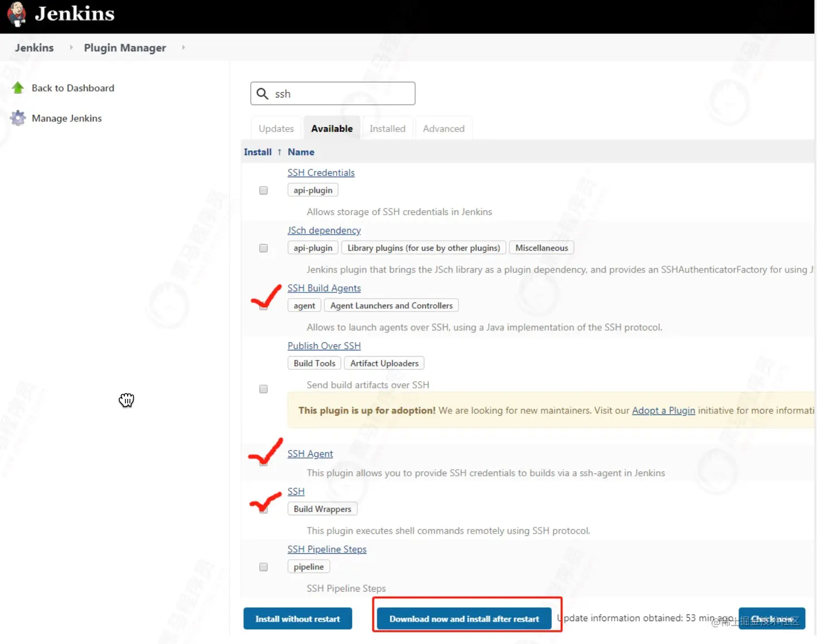817x644 pixels.
Task: Click the Build Wrappers tag
Action: (x=322, y=509)
